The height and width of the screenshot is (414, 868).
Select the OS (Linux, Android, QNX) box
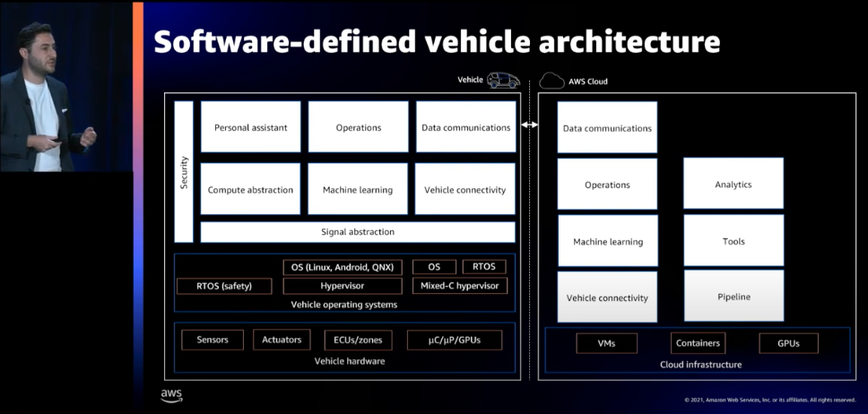342,267
